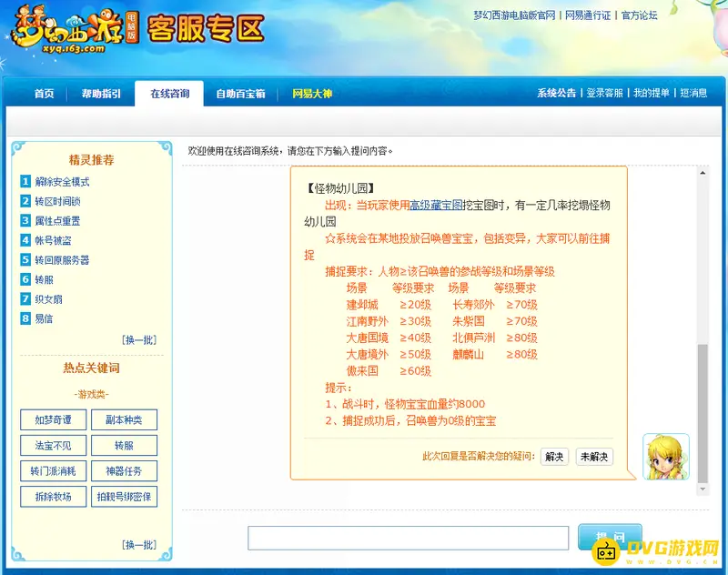Screen dimensions: 728x575
Task: Click the 拆除牧场 keyword button
Action: point(54,497)
